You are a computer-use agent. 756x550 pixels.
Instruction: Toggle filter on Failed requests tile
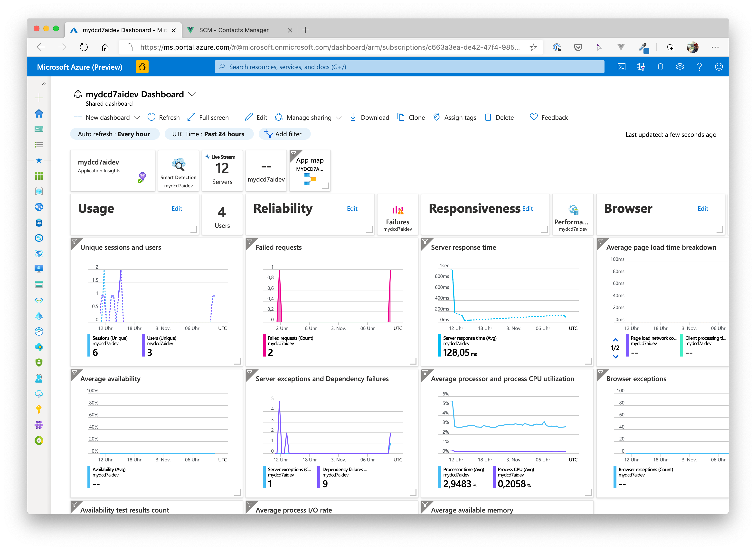[x=250, y=241]
